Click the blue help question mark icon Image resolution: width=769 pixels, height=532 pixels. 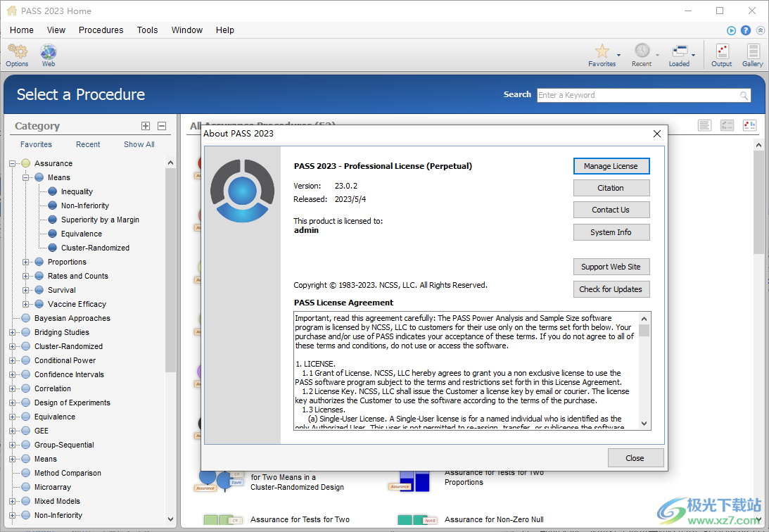[746, 30]
